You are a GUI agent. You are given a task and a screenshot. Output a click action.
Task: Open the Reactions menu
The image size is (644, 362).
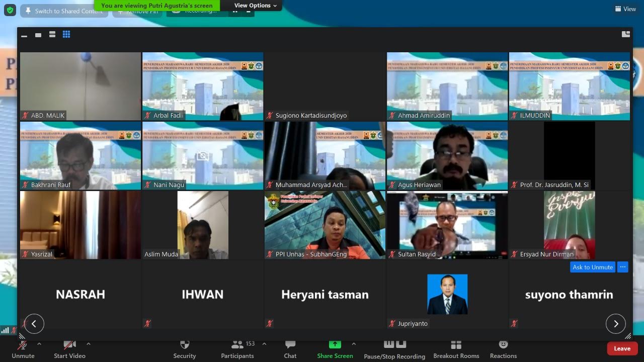503,348
